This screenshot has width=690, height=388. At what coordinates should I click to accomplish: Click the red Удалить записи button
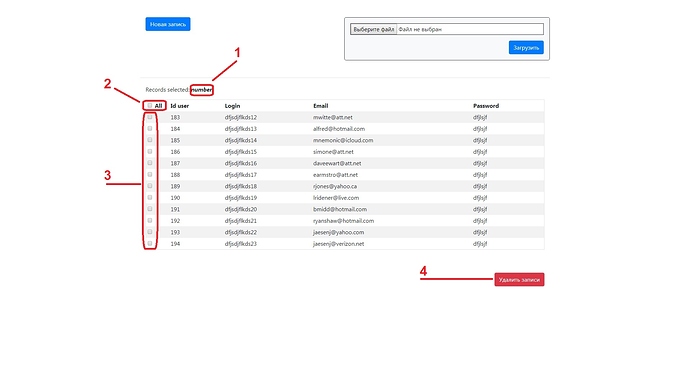519,279
